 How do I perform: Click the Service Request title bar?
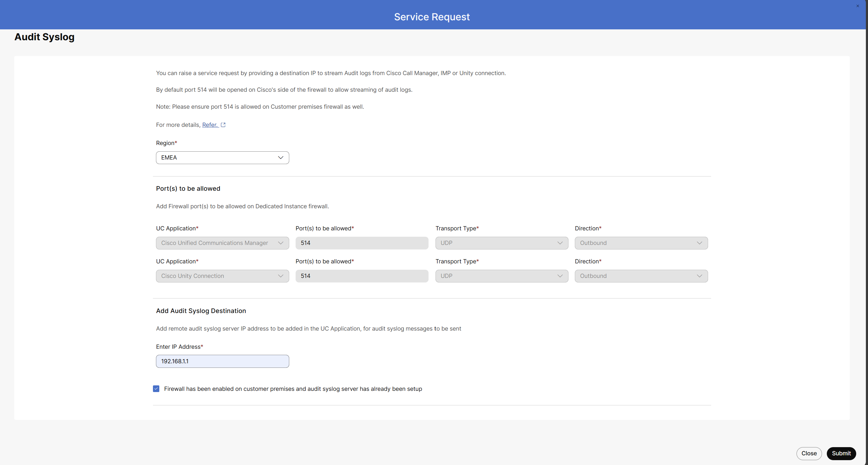pyautogui.click(x=432, y=16)
